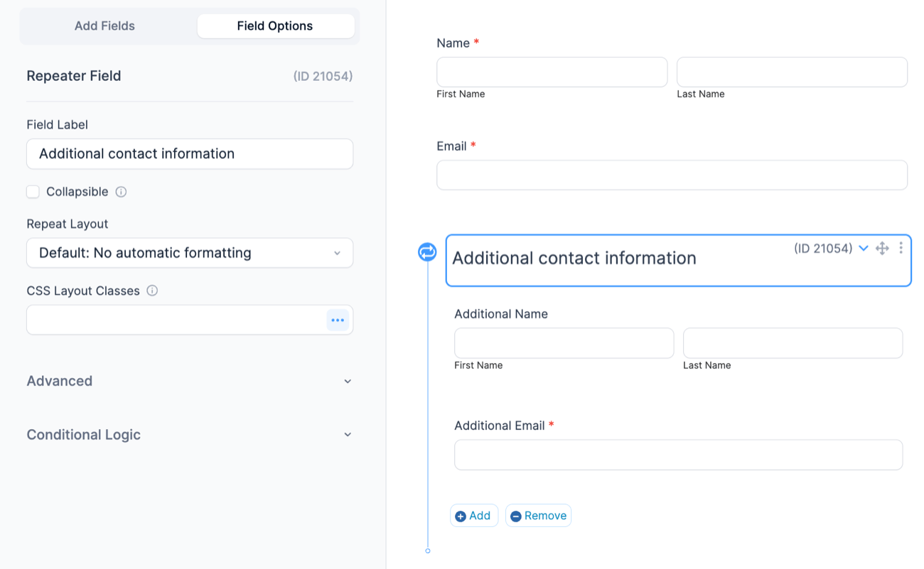Click the Collapsible info tooltip icon

[x=121, y=192]
